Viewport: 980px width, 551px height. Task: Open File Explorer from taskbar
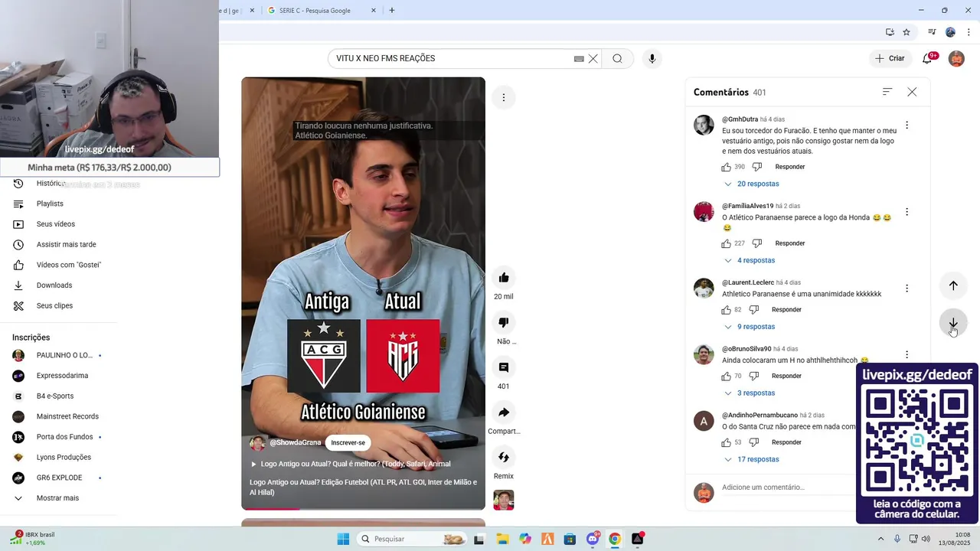[x=503, y=539]
